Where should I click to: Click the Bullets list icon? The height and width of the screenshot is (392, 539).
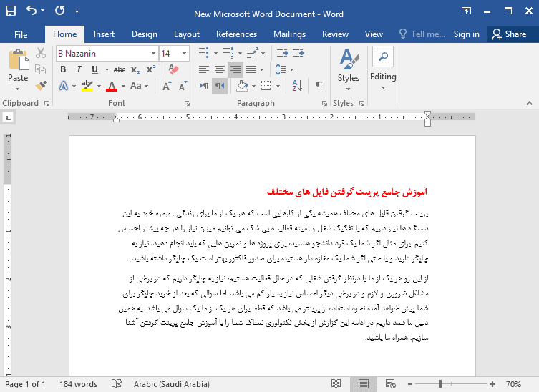(203, 53)
